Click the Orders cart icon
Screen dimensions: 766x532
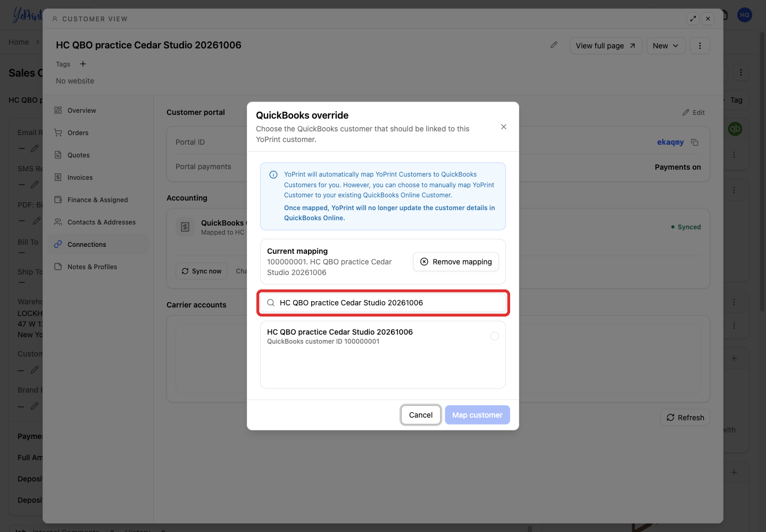tap(58, 133)
